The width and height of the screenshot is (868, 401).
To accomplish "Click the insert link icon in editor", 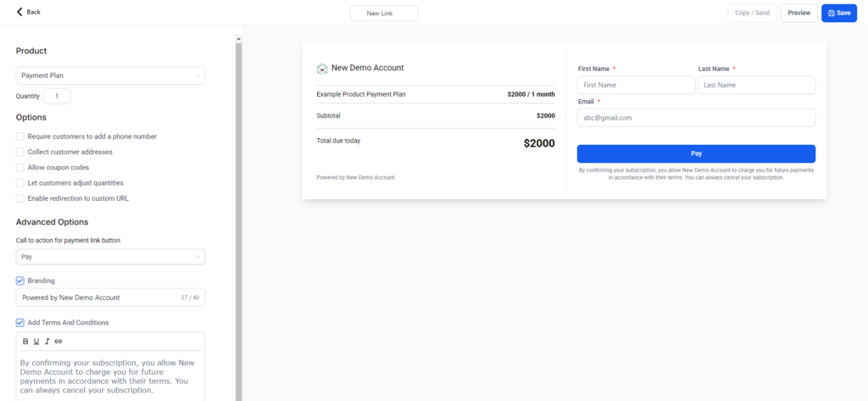I will click(58, 341).
